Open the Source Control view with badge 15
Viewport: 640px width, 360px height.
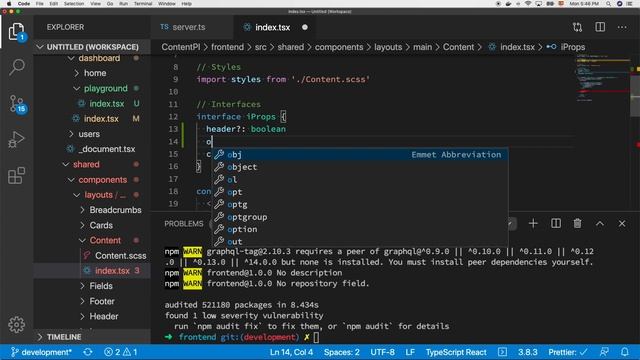[17, 104]
